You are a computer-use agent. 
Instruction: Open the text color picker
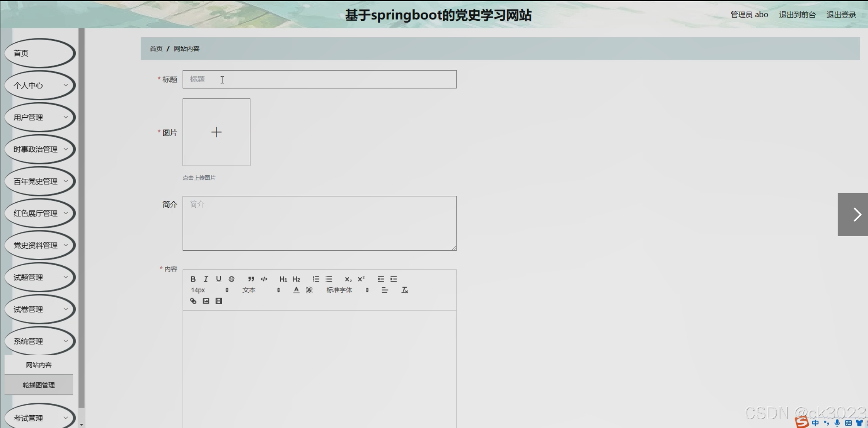coord(296,290)
